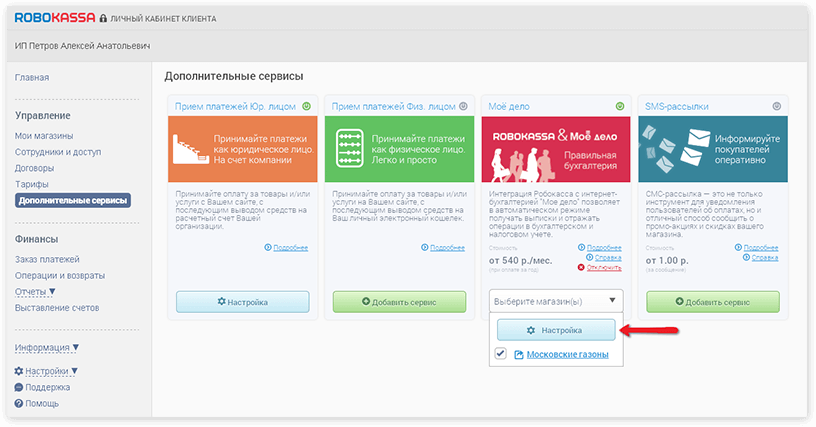Click the Настройки gear icon in sidebar
The image size is (816, 427).
point(19,371)
